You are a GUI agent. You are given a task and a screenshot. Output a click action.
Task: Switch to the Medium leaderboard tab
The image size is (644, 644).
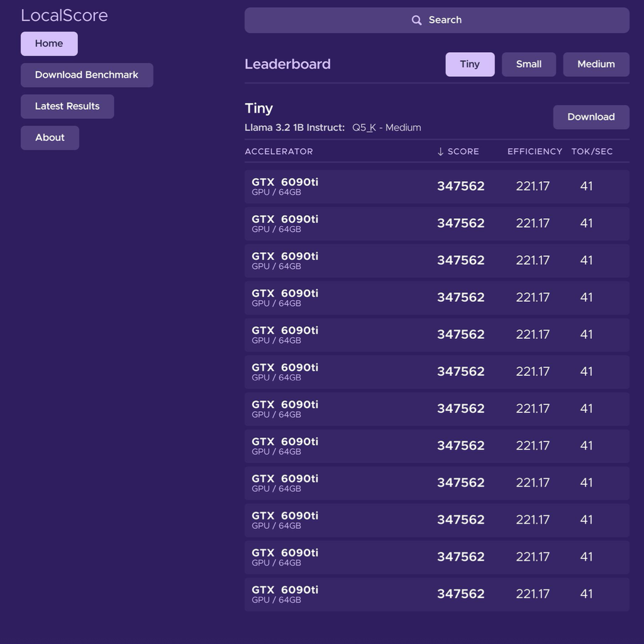pos(596,64)
